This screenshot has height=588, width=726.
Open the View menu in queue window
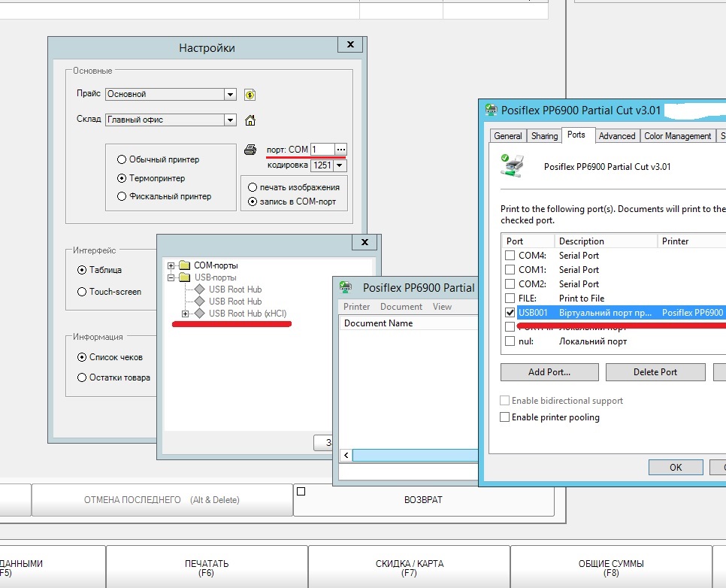442,307
